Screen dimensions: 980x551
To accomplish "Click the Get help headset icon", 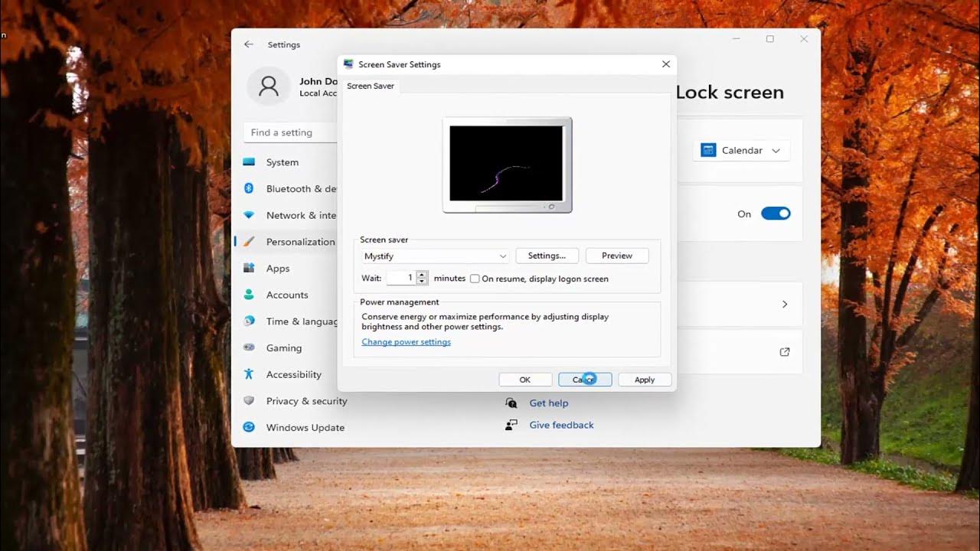I will click(511, 403).
